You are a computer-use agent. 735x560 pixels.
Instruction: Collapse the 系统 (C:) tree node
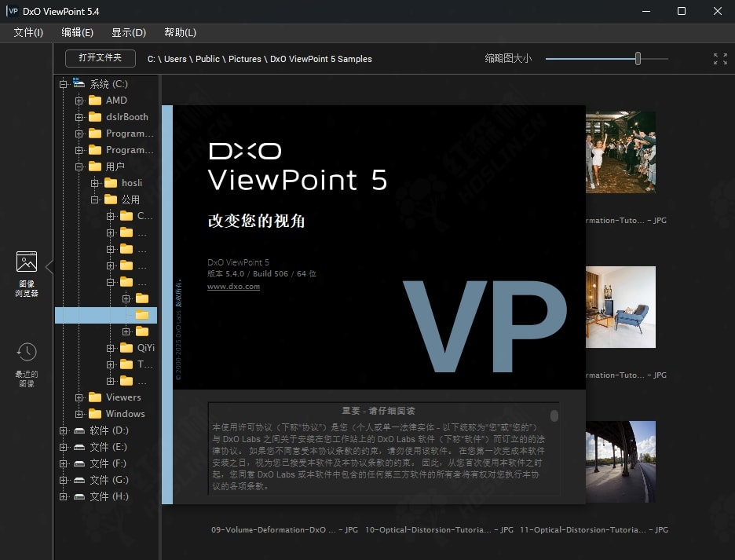pyautogui.click(x=64, y=84)
